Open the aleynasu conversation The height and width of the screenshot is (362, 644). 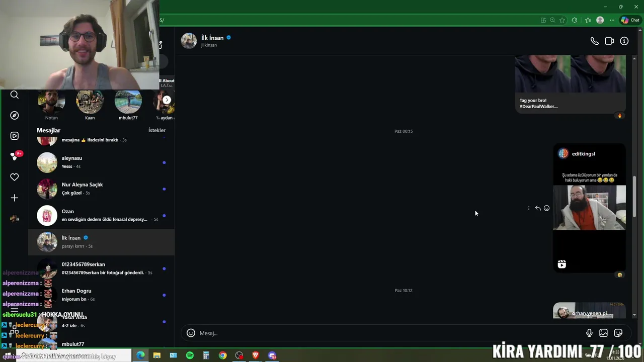[x=101, y=162]
